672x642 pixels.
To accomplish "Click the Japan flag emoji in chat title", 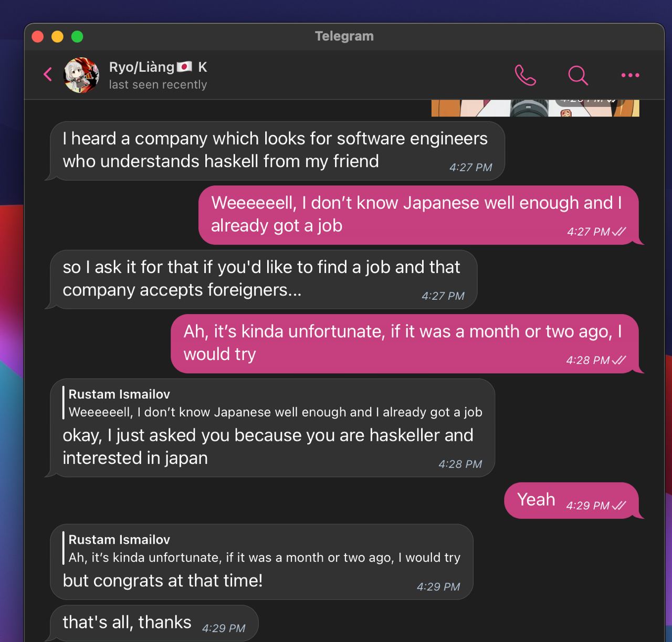I will pos(184,67).
